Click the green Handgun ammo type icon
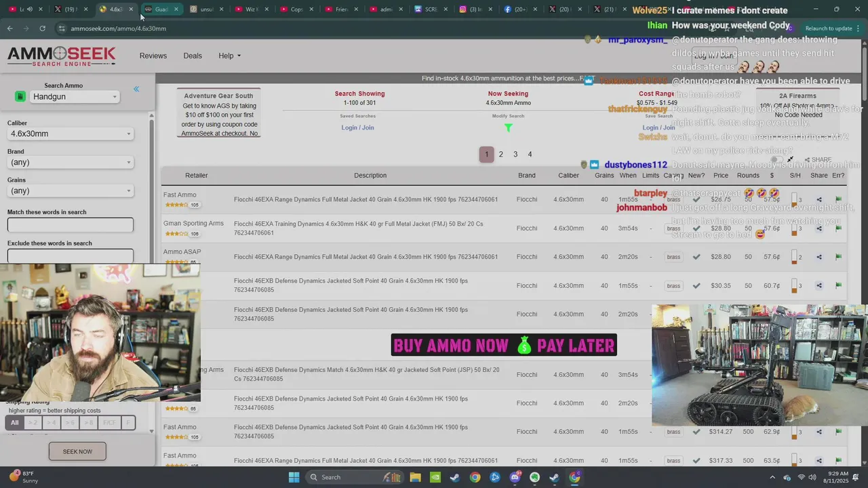868x488 pixels. pyautogui.click(x=20, y=97)
